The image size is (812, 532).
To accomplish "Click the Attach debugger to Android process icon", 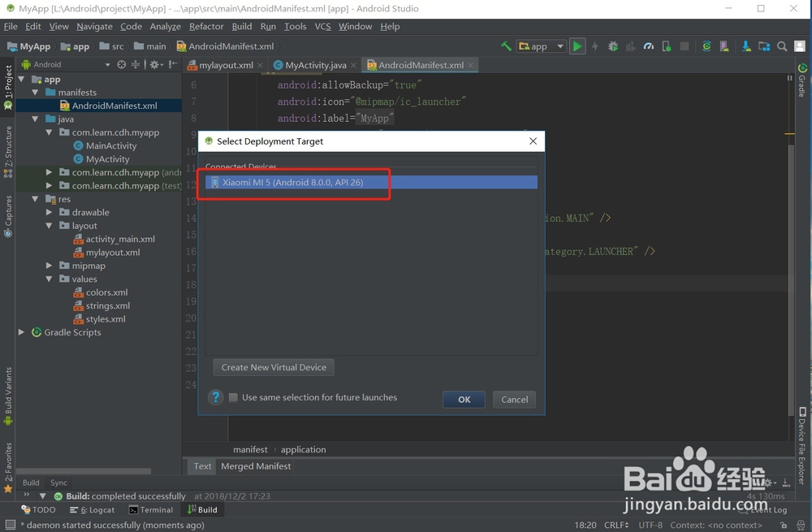I will point(667,46).
